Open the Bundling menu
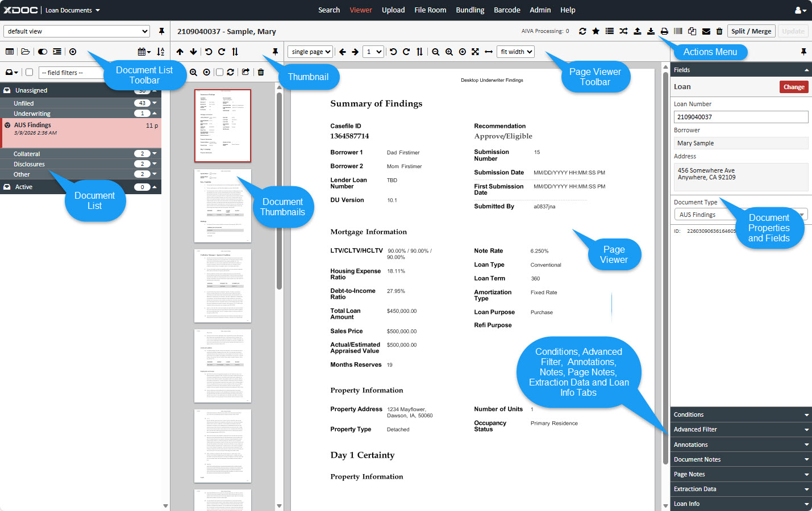The width and height of the screenshot is (812, 511). [x=470, y=10]
